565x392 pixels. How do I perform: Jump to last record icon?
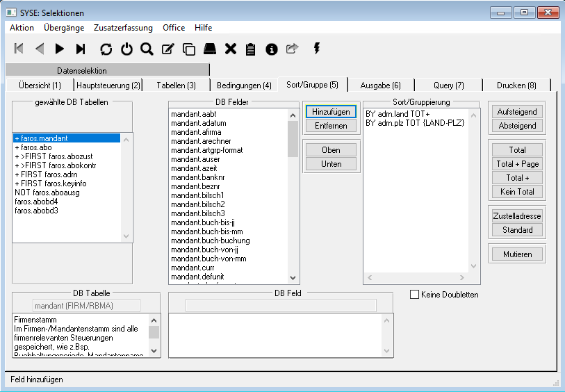pos(81,49)
